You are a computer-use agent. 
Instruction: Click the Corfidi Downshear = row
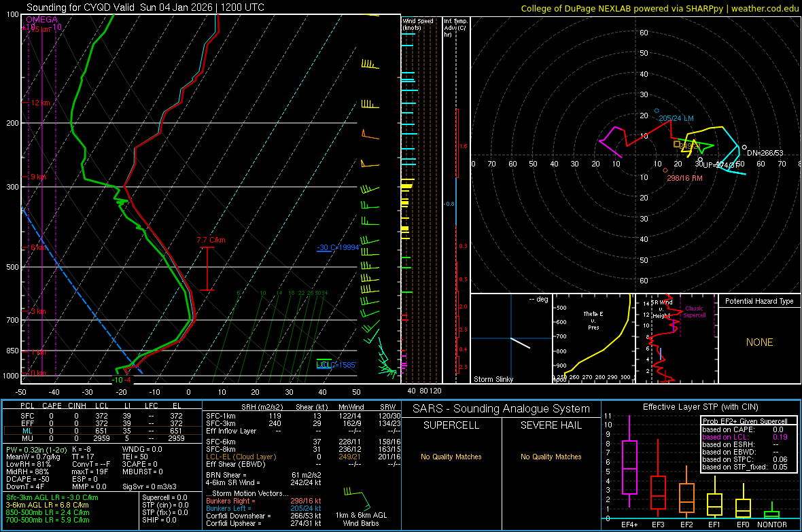(264, 516)
